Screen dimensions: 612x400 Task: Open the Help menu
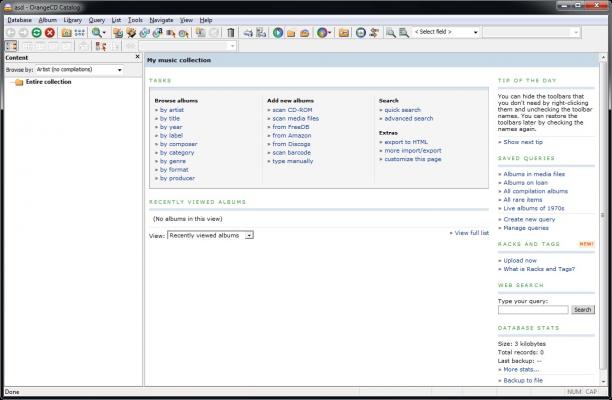click(206, 20)
